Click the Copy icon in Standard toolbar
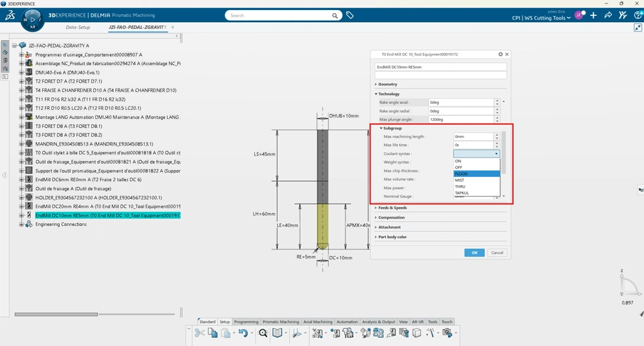The height and width of the screenshot is (346, 644). point(213,333)
